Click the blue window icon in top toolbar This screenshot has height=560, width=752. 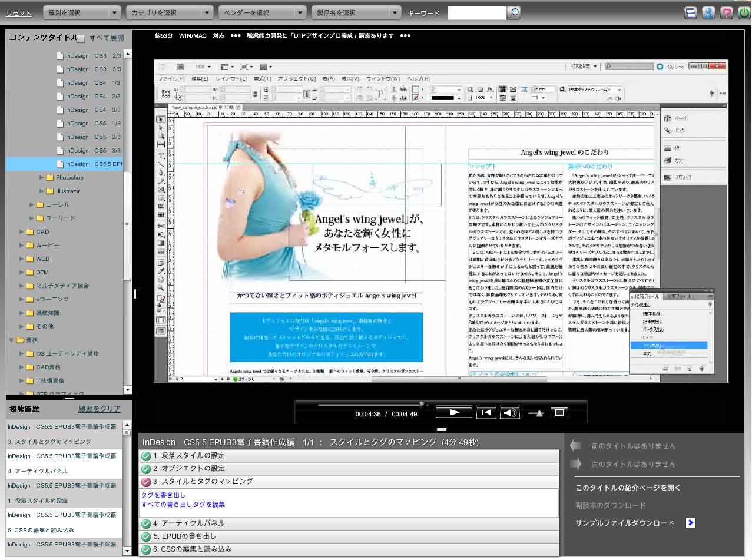pos(691,13)
